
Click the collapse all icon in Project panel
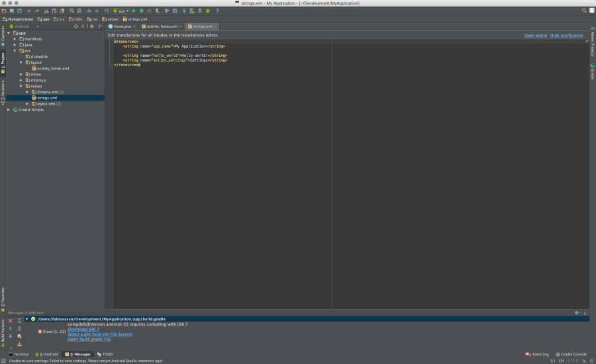[83, 26]
